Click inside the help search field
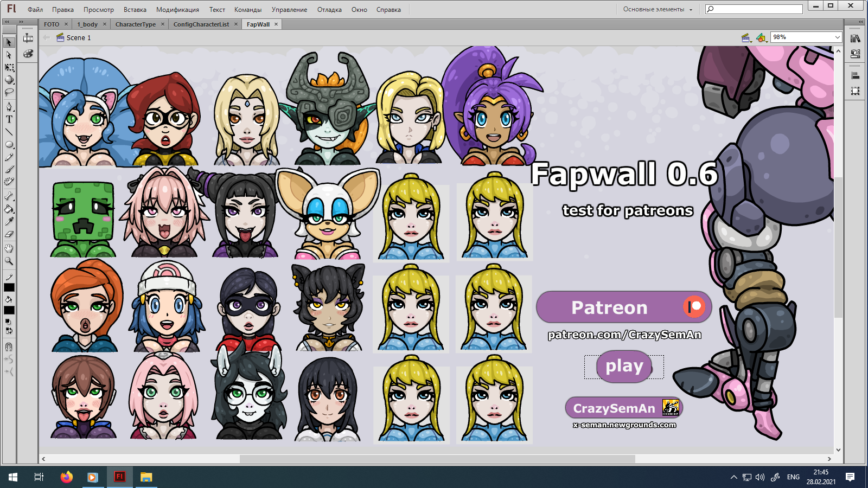Screen dimensions: 868x488 click(754, 9)
